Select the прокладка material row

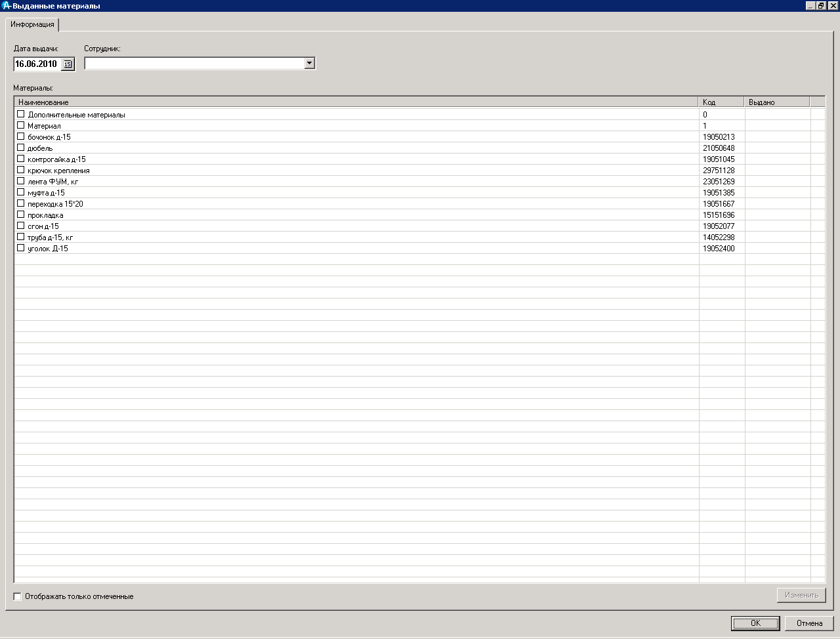pos(45,215)
